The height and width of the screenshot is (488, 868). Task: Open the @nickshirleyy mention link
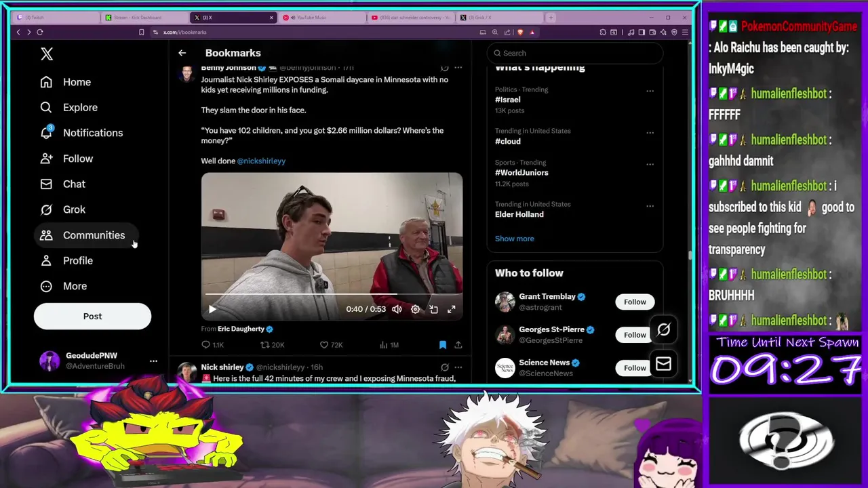coord(261,161)
